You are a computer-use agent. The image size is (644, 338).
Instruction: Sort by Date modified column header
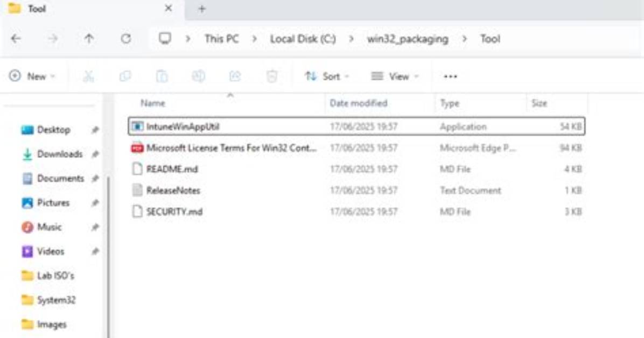pyautogui.click(x=359, y=103)
